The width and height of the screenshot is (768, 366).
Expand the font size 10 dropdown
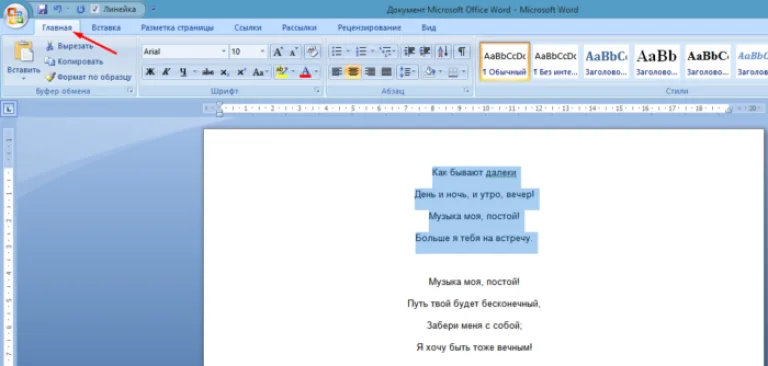(x=263, y=51)
